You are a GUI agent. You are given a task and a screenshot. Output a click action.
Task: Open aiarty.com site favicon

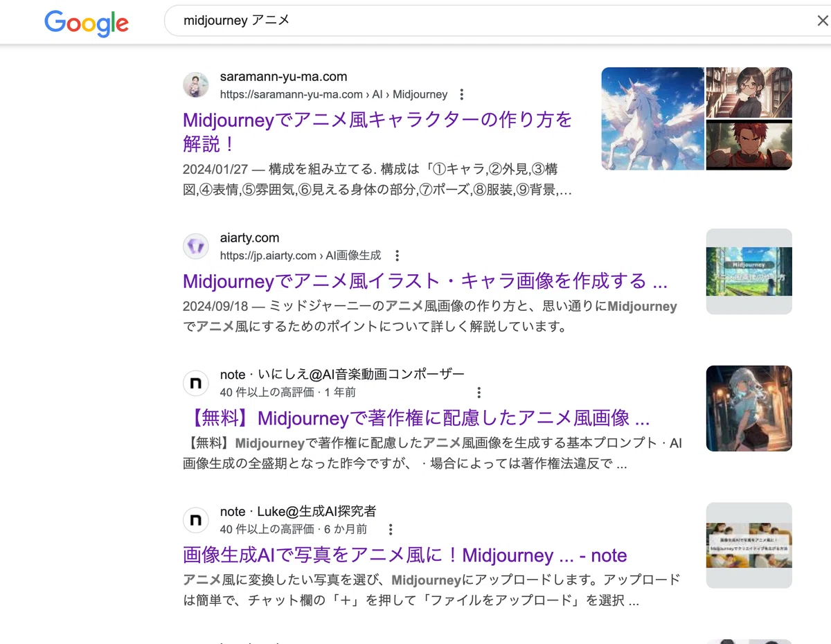point(196,246)
